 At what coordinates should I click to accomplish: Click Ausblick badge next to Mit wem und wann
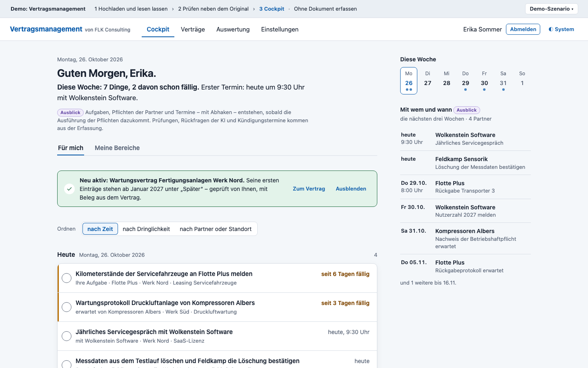pos(466,110)
